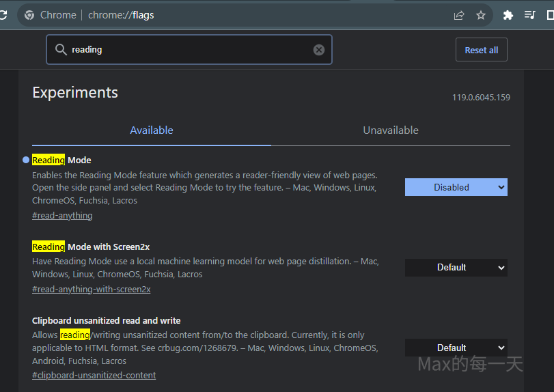This screenshot has height=392, width=554.
Task: Open the Clipboard unsanitized read and write dropdown
Action: (x=456, y=348)
